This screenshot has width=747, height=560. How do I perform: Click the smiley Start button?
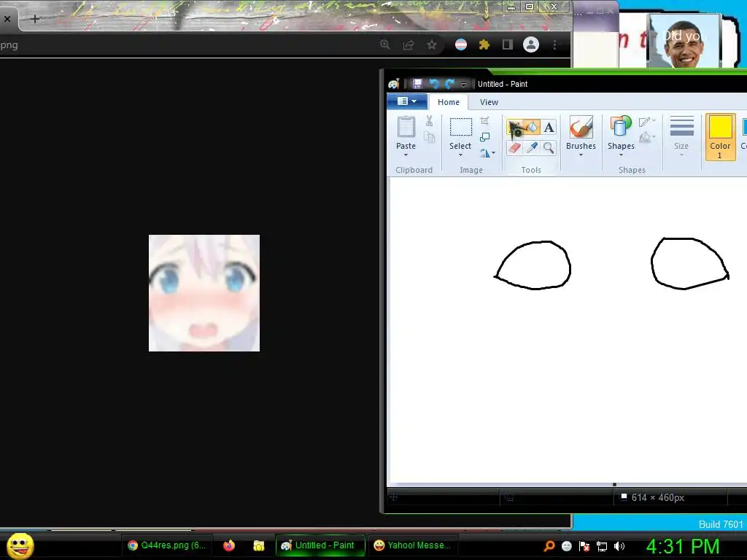20,545
